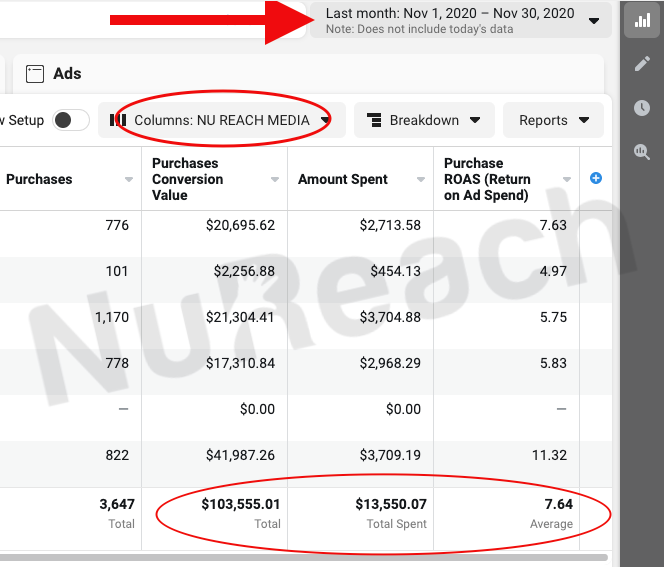
Task: Switch to the Ads tab
Action: click(67, 73)
